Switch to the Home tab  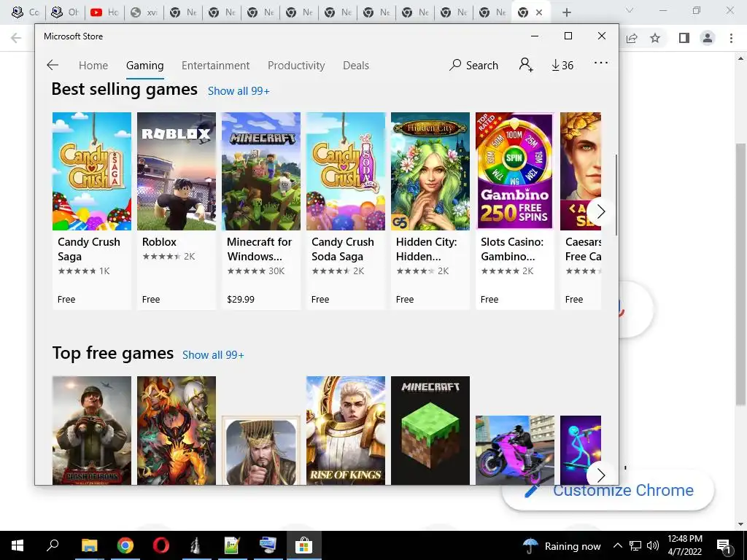pos(93,65)
